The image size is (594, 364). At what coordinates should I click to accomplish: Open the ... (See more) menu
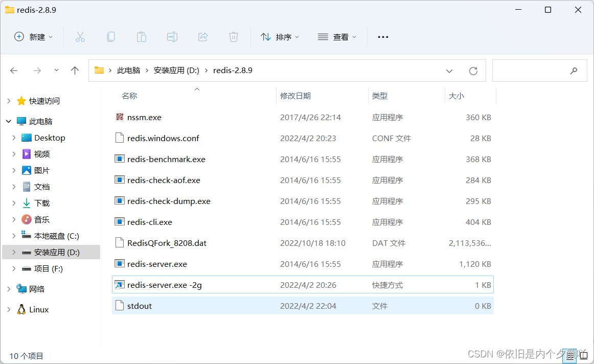coord(382,36)
